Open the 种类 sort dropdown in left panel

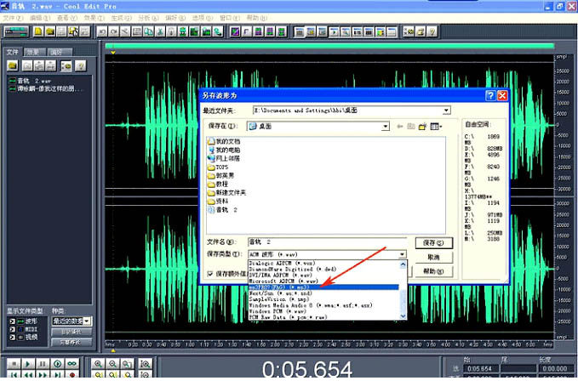coord(87,321)
